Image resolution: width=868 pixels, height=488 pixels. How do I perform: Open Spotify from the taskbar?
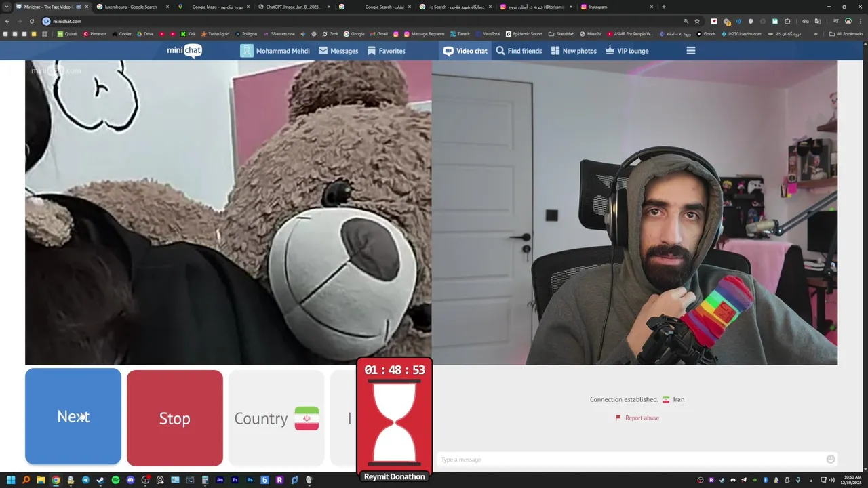115,480
